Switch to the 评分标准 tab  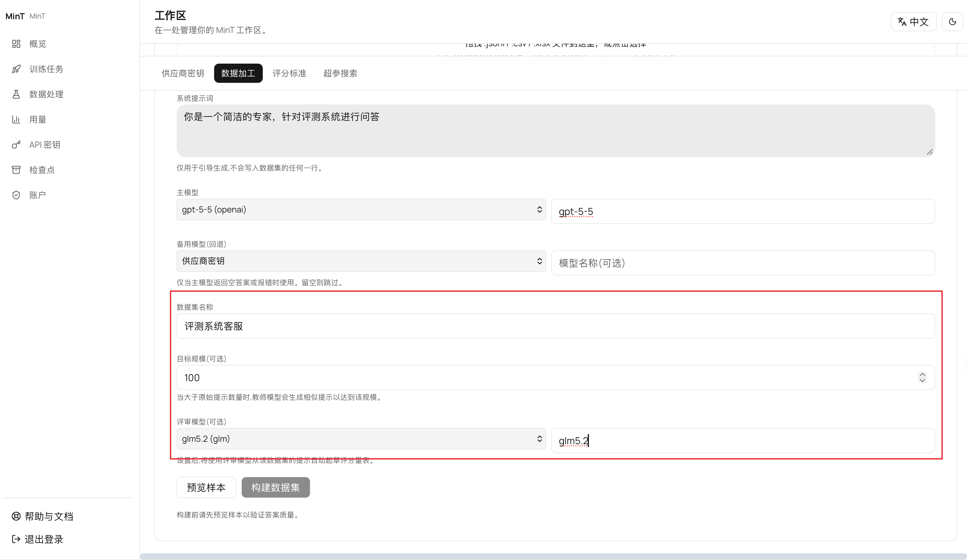pos(289,73)
